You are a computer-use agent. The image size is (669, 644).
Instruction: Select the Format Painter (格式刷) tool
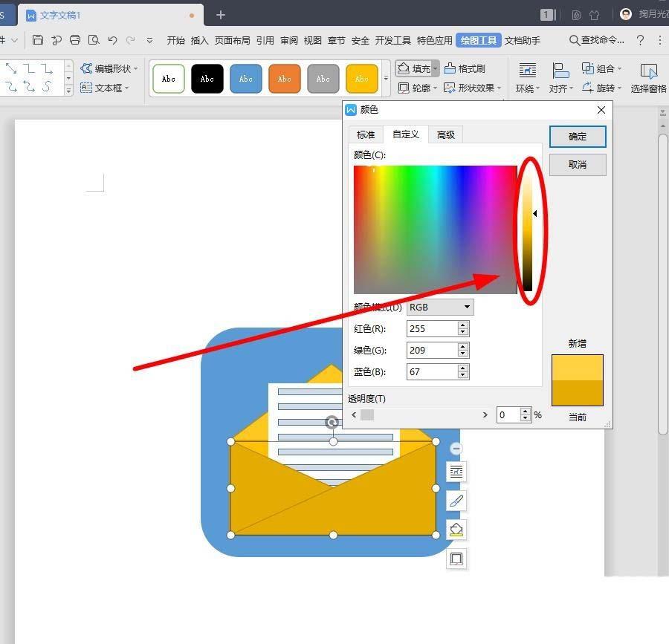(465, 68)
